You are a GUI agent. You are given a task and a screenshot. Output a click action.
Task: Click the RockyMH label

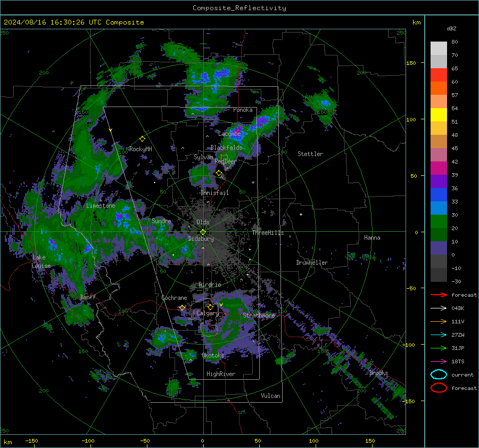point(141,149)
